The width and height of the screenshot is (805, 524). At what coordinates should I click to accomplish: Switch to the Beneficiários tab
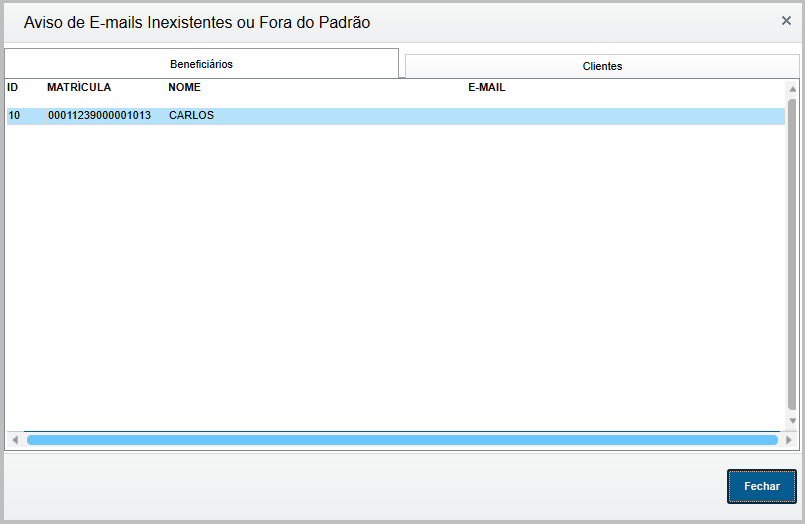pos(201,64)
